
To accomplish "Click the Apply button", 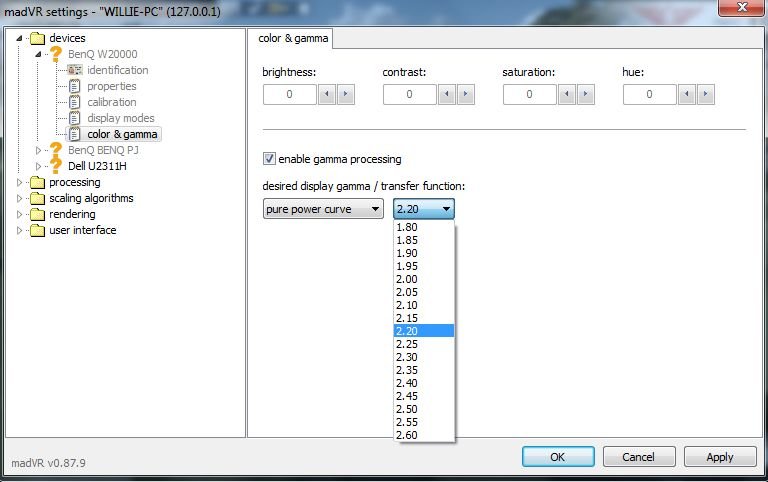I will [720, 457].
